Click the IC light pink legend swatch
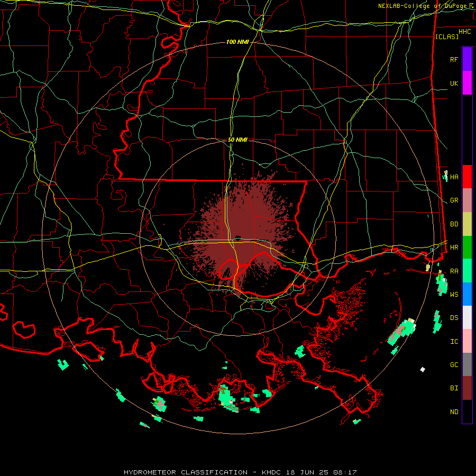 point(467,341)
